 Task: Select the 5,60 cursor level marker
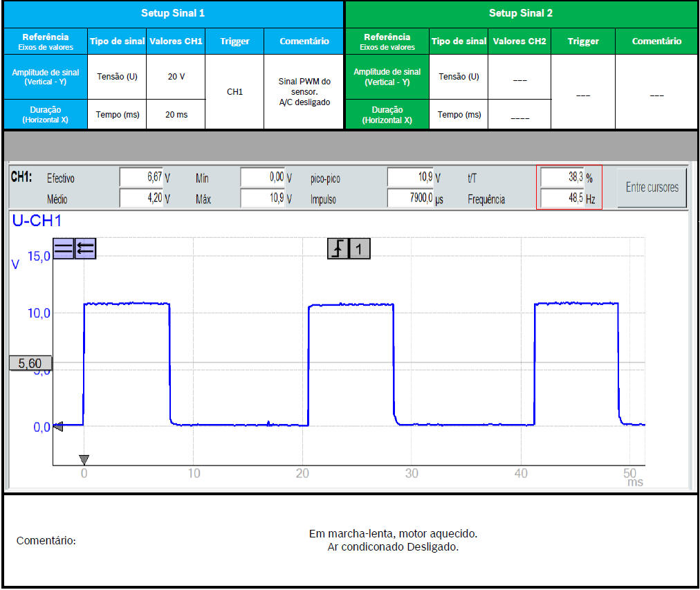(x=30, y=363)
